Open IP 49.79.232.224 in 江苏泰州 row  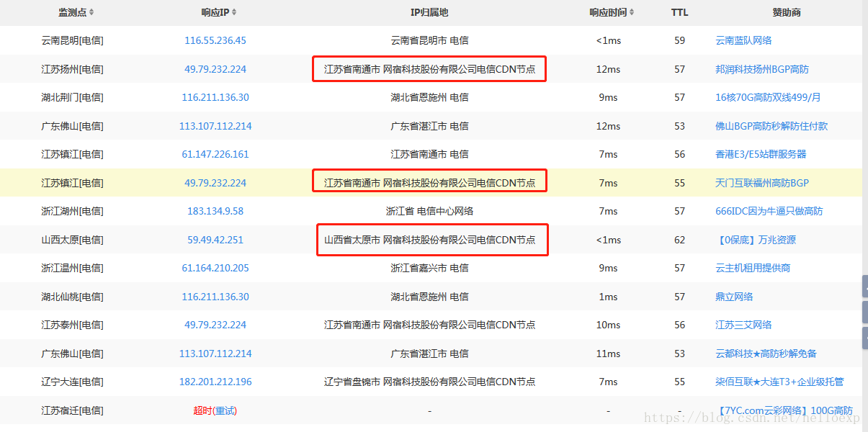click(215, 325)
